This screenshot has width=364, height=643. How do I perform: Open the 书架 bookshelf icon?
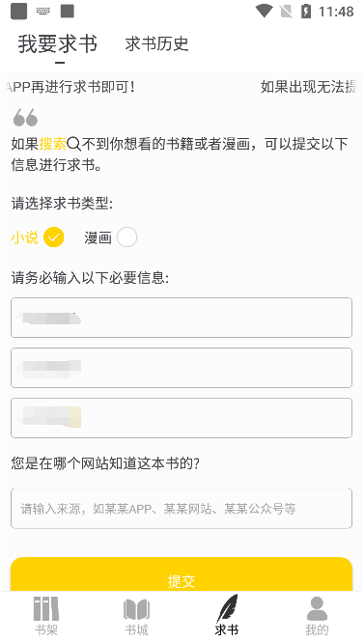point(46,609)
